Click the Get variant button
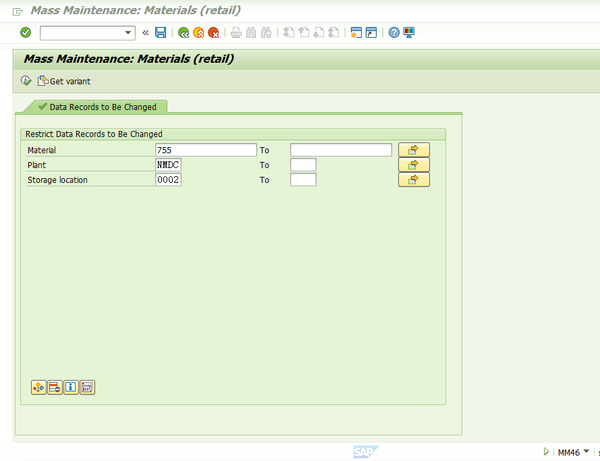Viewport: 600px width, 461px height. (x=64, y=81)
